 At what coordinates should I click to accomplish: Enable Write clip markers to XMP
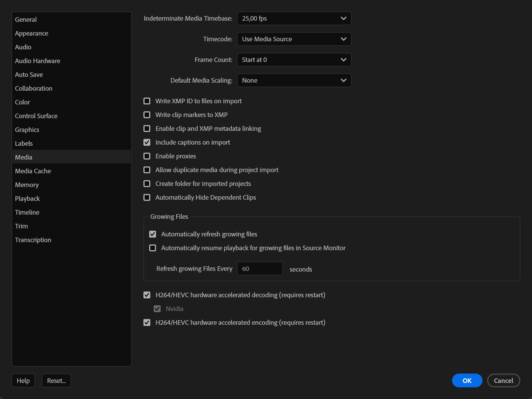pyautogui.click(x=147, y=114)
